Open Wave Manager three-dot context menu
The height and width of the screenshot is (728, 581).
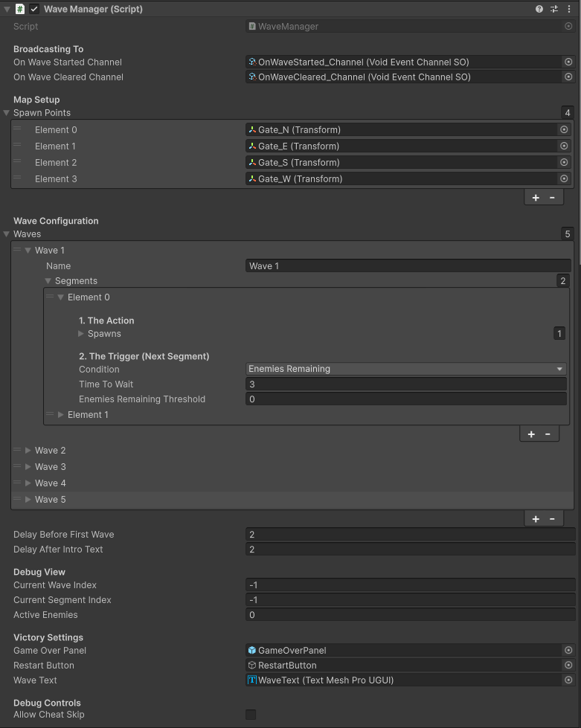(569, 9)
